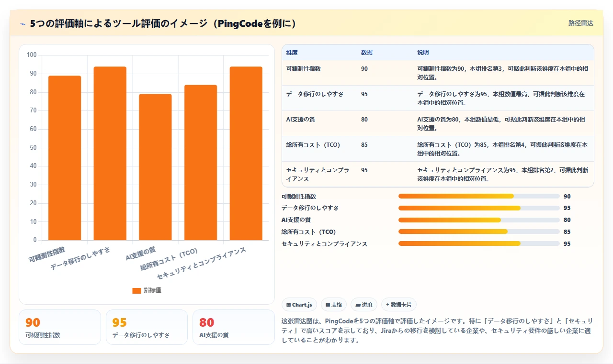Click the 総所有コスト（TCO） progress list label
Viewport: 613px width, 364px height.
click(308, 232)
